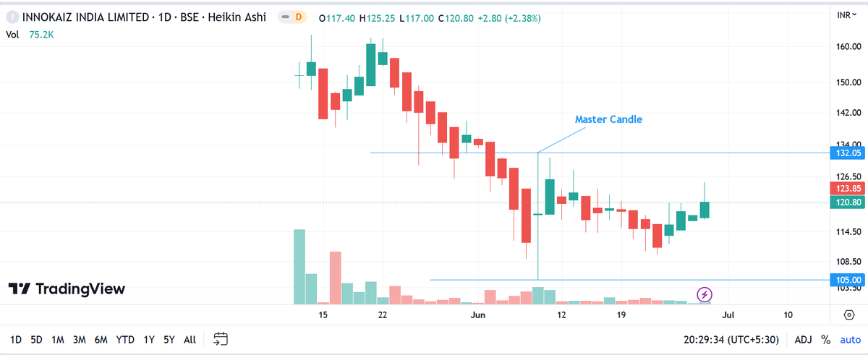Select the 5Y time range
The height and width of the screenshot is (355, 868).
[169, 339]
